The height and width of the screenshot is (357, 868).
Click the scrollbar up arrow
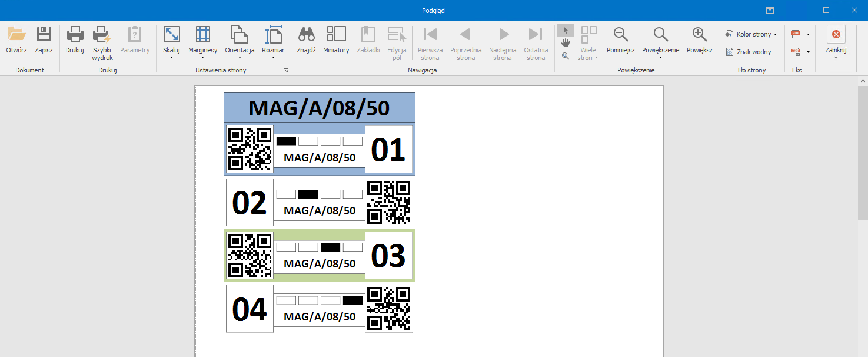click(x=863, y=81)
